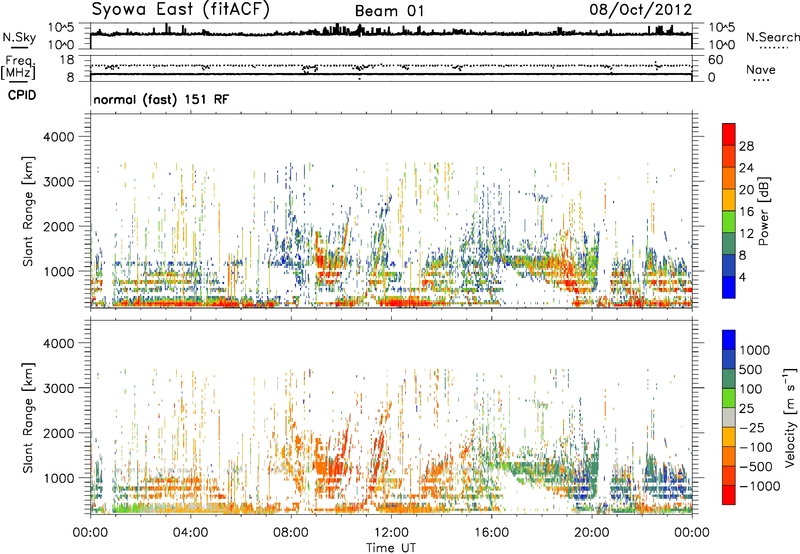The width and height of the screenshot is (800, 554).
Task: Click the Power color bar
Action: [x=729, y=211]
